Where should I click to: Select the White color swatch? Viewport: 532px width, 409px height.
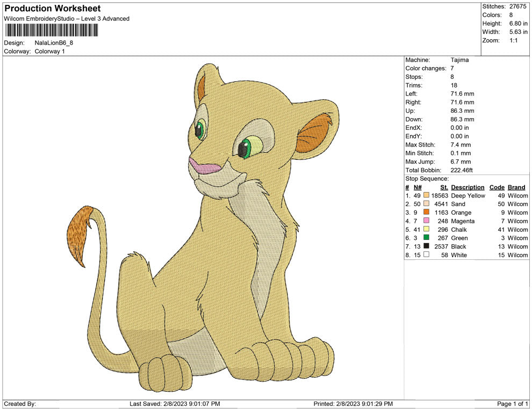pyautogui.click(x=426, y=255)
